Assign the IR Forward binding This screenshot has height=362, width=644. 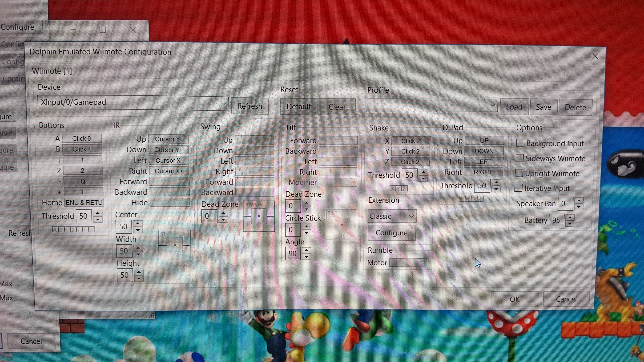(x=169, y=182)
